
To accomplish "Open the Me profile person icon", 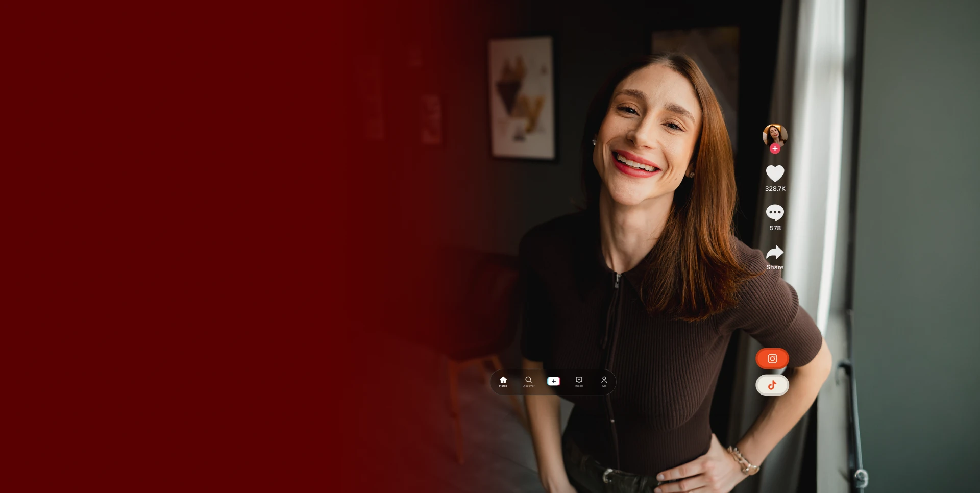I will [604, 380].
